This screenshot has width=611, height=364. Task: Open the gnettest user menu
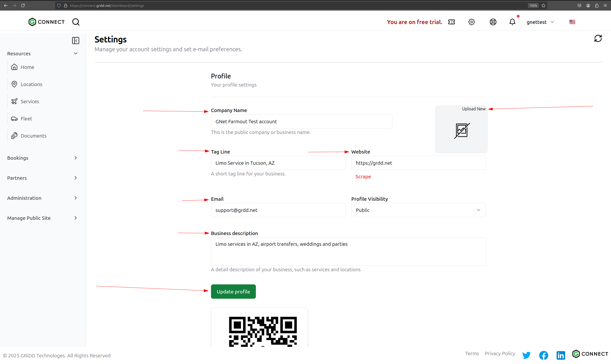tap(540, 22)
